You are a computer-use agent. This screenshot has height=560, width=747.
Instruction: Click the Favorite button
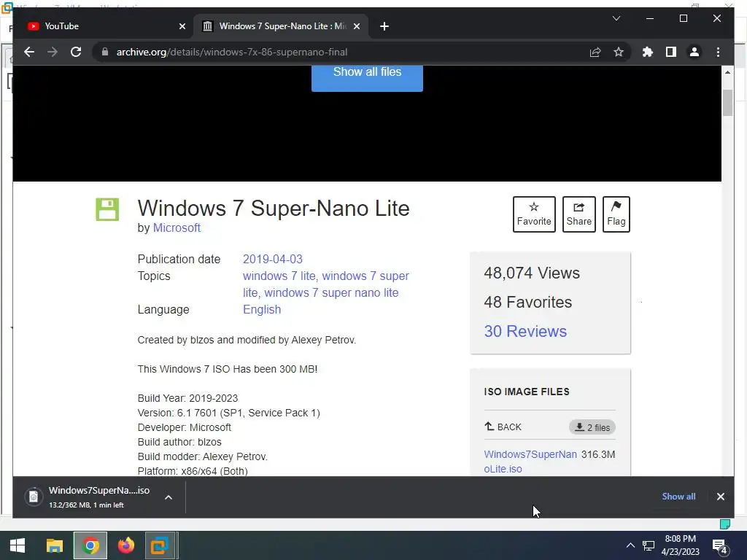point(534,214)
